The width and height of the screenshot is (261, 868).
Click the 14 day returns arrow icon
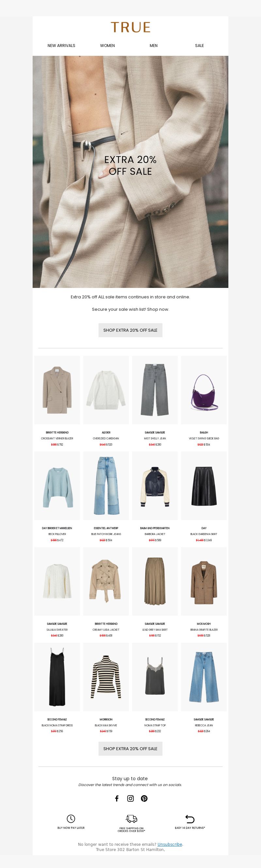pos(190,819)
